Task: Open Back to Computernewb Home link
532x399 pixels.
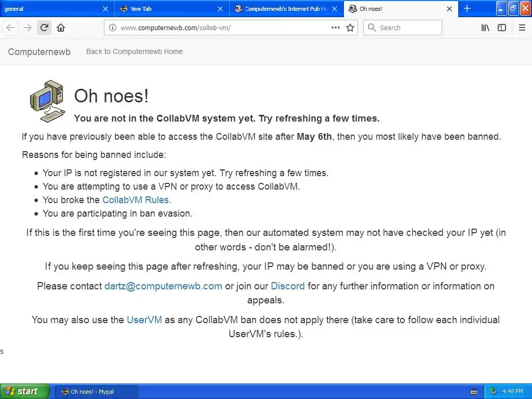Action: tap(135, 51)
